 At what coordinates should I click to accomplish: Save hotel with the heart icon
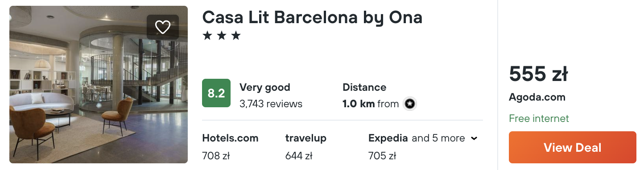point(163,27)
